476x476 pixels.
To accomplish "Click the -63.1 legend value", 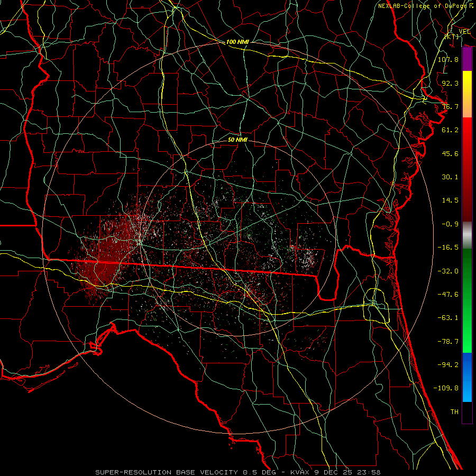I will (448, 318).
